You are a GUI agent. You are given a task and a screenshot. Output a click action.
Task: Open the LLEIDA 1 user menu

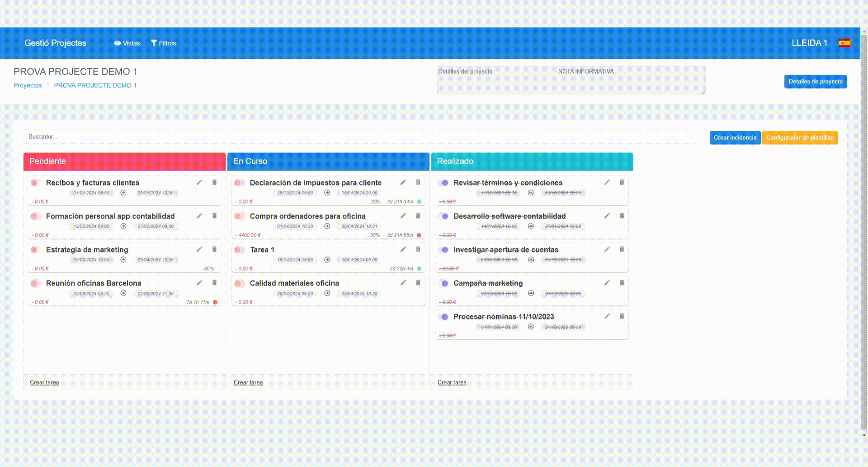[x=809, y=43]
